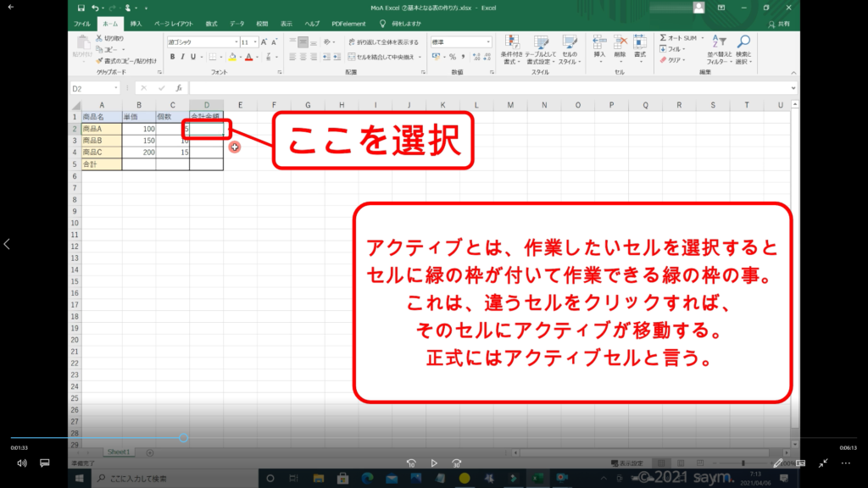The height and width of the screenshot is (488, 868).
Task: Toggle wrap text (折り返して全体を表示する)
Action: point(382,42)
